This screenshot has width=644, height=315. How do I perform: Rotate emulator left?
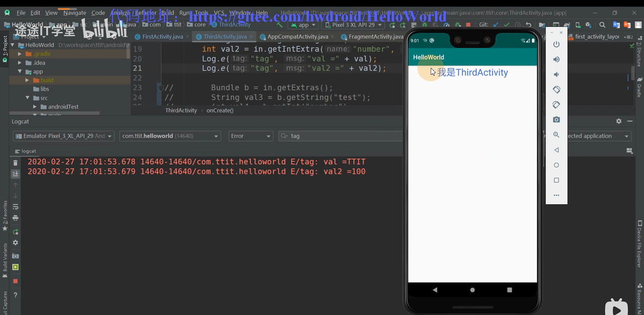point(556,90)
